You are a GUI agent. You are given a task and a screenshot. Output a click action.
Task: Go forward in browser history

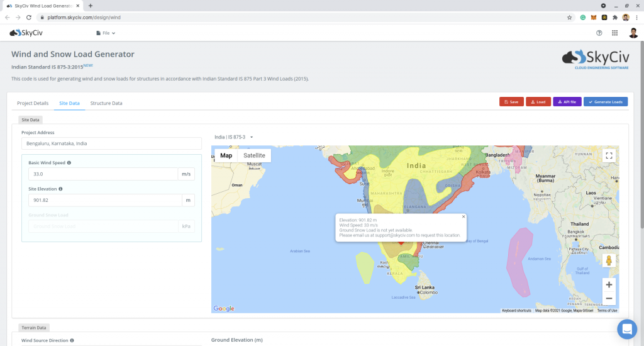[x=18, y=17]
